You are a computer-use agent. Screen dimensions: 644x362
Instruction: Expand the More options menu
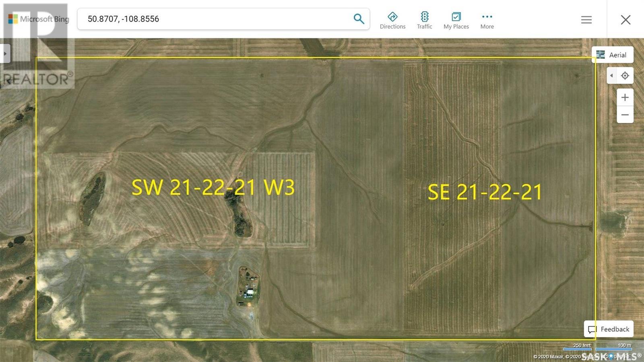[487, 21]
